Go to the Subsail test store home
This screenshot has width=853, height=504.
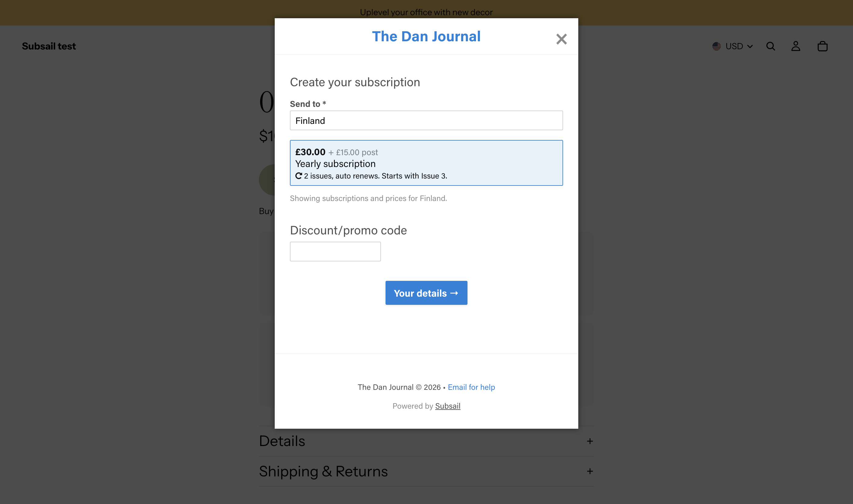pyautogui.click(x=49, y=46)
